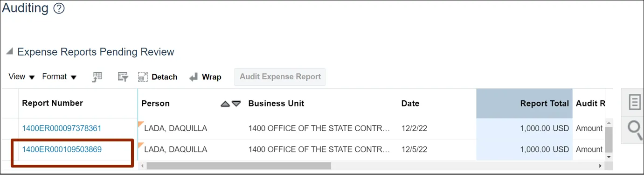Click the Detach table icon

pyautogui.click(x=158, y=77)
